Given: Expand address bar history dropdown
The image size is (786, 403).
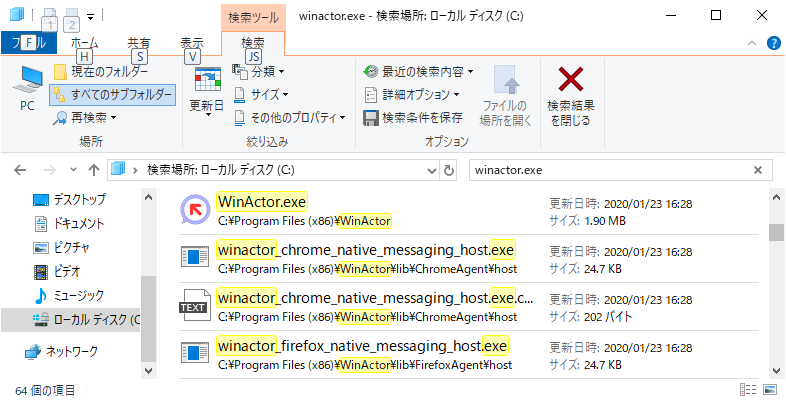Looking at the screenshot, I should point(432,170).
